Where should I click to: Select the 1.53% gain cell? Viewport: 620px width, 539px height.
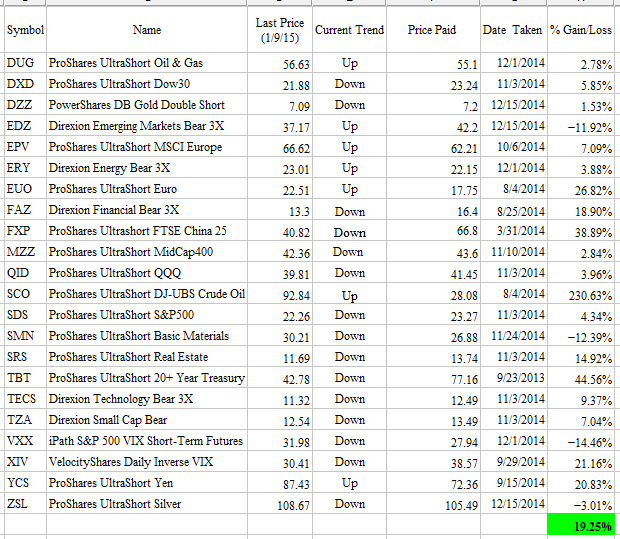coord(581,104)
